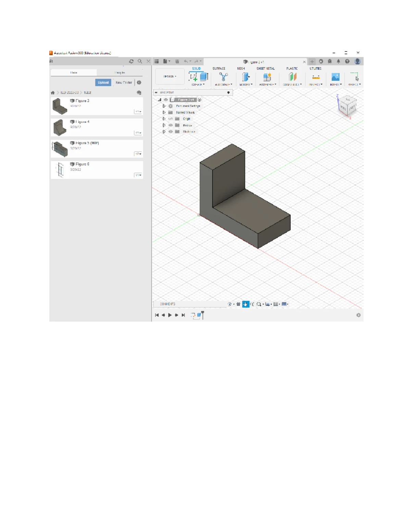Click the Automate scissors icon
This screenshot has width=411, height=532.
[x=223, y=77]
